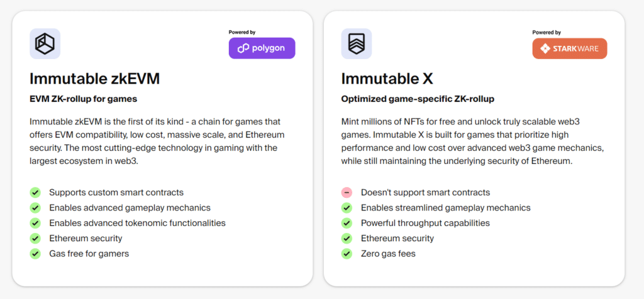The image size is (644, 299).
Task: Click the Immutable zkEVM cube logo icon
Action: click(45, 44)
